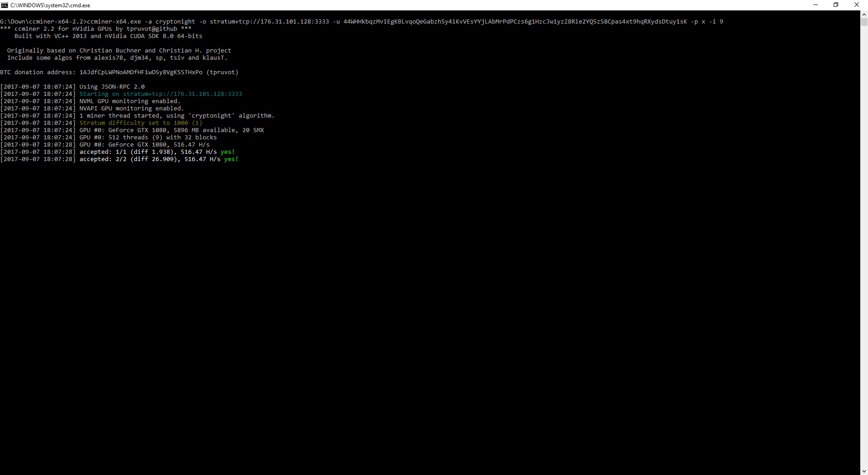This screenshot has height=475, width=868.
Task: Click '512 threads (9) with 32 blocks' line
Action: pyautogui.click(x=162, y=138)
